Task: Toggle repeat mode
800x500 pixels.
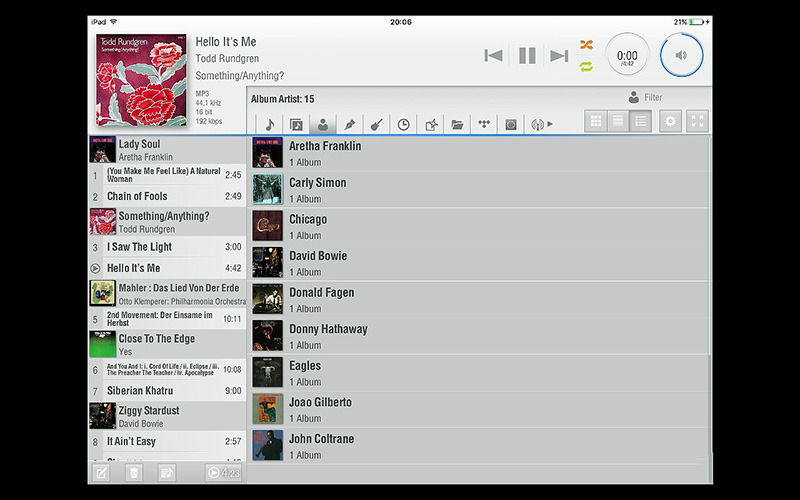Action: (586, 66)
